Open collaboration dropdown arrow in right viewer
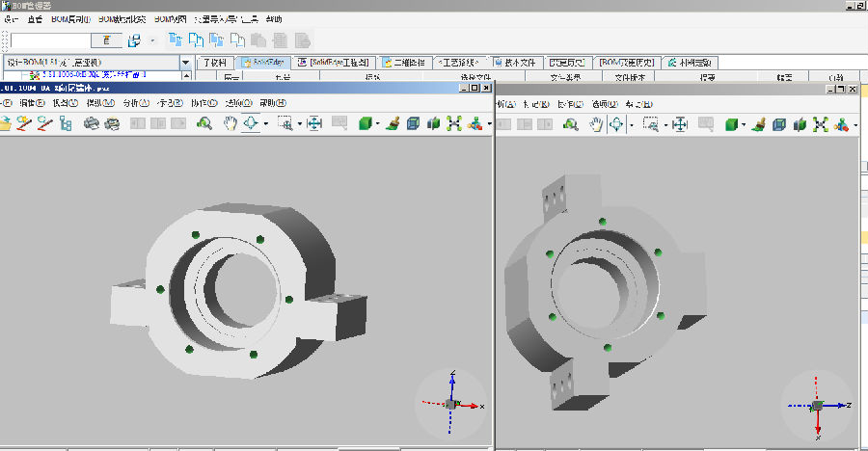Screen dimensions: 868x451 [855, 125]
